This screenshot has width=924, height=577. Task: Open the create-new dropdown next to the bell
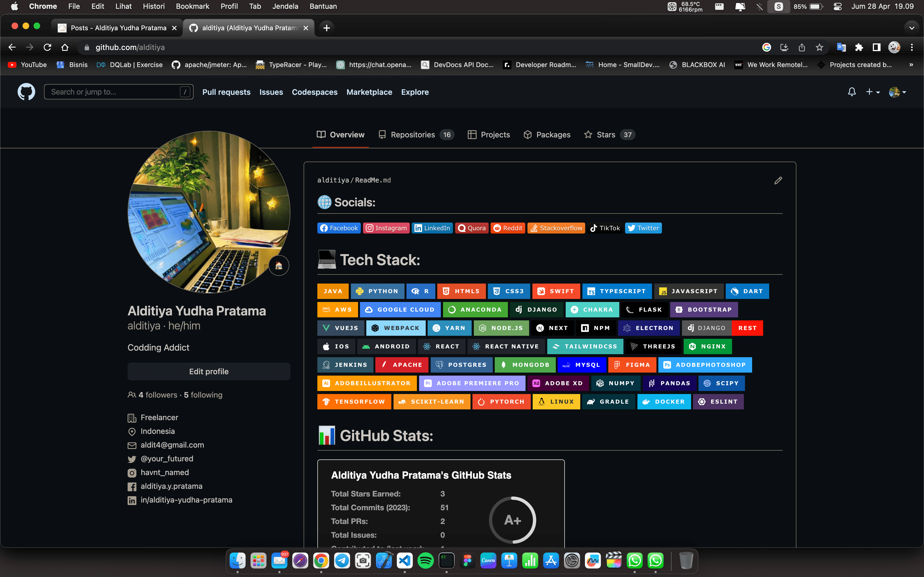point(873,91)
